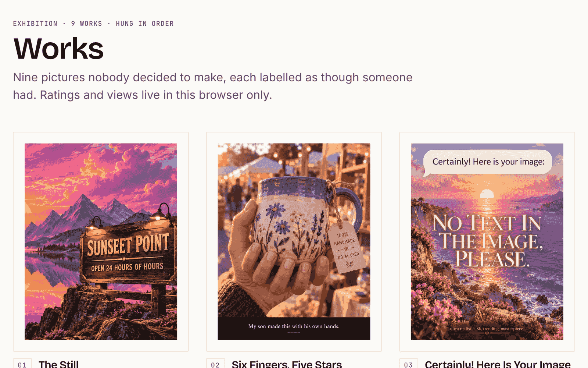This screenshot has height=368, width=588.
Task: Click the '9 WORKS' label
Action: 87,24
